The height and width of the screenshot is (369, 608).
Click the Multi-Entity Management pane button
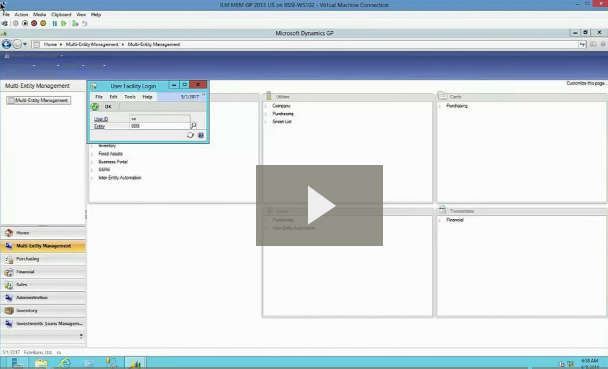pos(38,100)
